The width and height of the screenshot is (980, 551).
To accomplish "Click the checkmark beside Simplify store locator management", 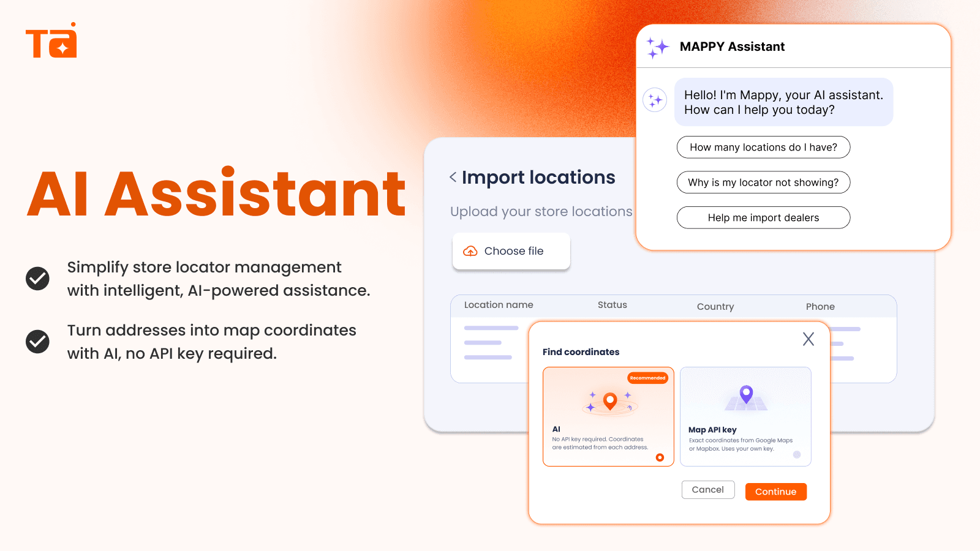I will click(37, 279).
